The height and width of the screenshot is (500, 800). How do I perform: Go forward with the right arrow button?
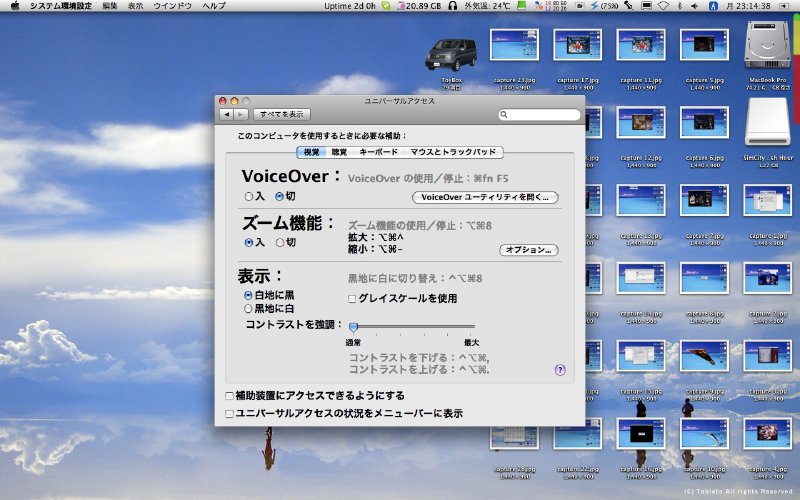tap(241, 114)
